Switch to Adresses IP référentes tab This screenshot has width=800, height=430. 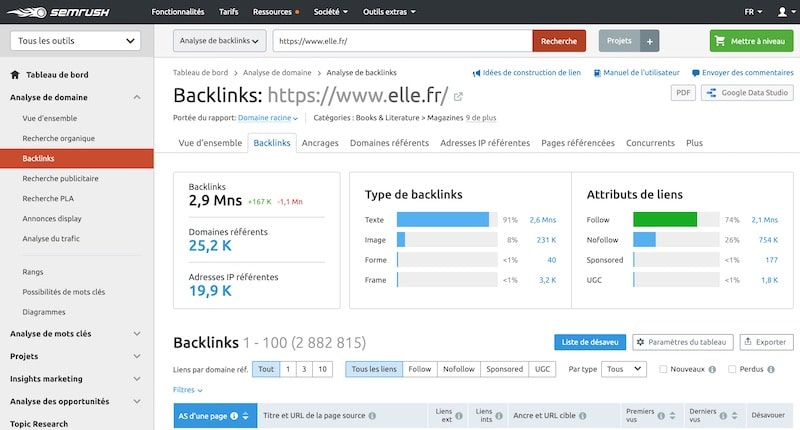485,143
